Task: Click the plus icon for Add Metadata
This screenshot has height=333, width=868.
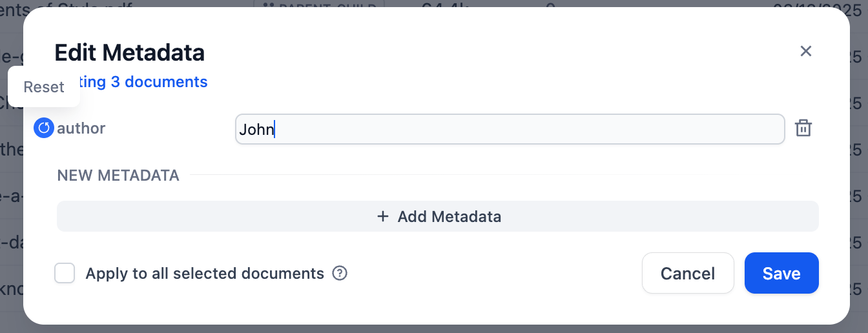Action: (x=383, y=217)
